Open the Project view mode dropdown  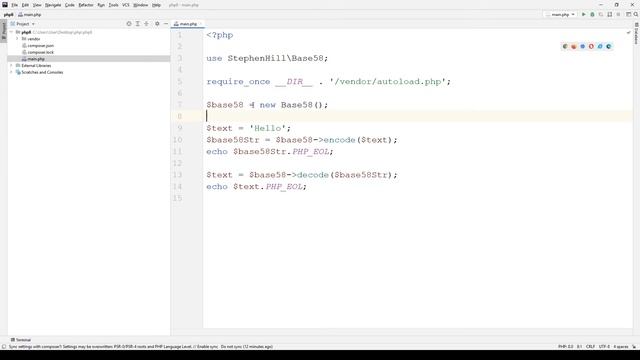tap(22, 24)
